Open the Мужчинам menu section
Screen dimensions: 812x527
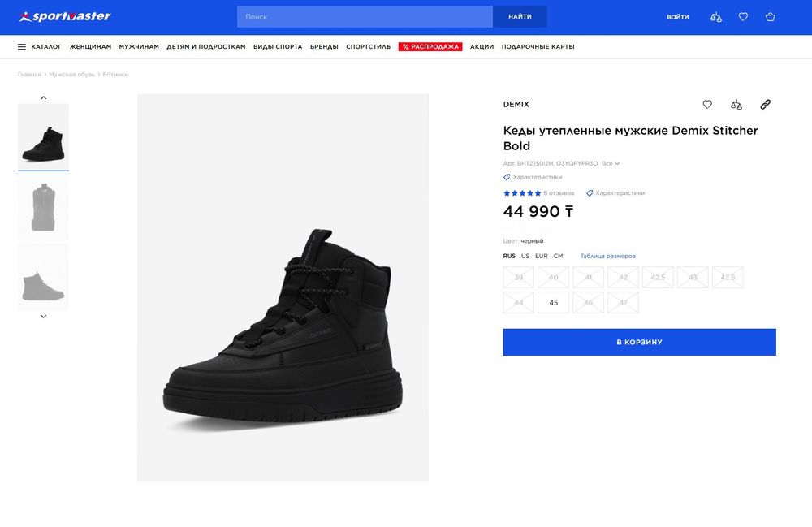click(x=139, y=47)
